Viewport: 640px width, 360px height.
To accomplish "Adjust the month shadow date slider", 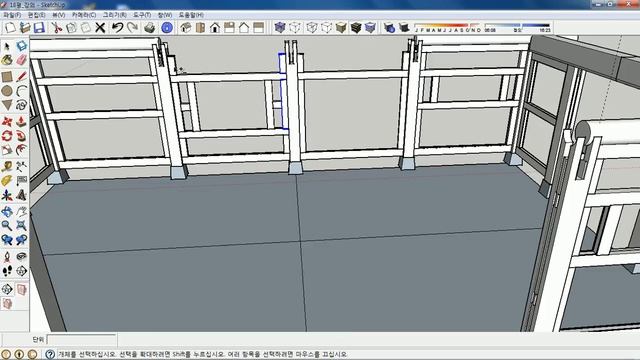I will (x=448, y=28).
